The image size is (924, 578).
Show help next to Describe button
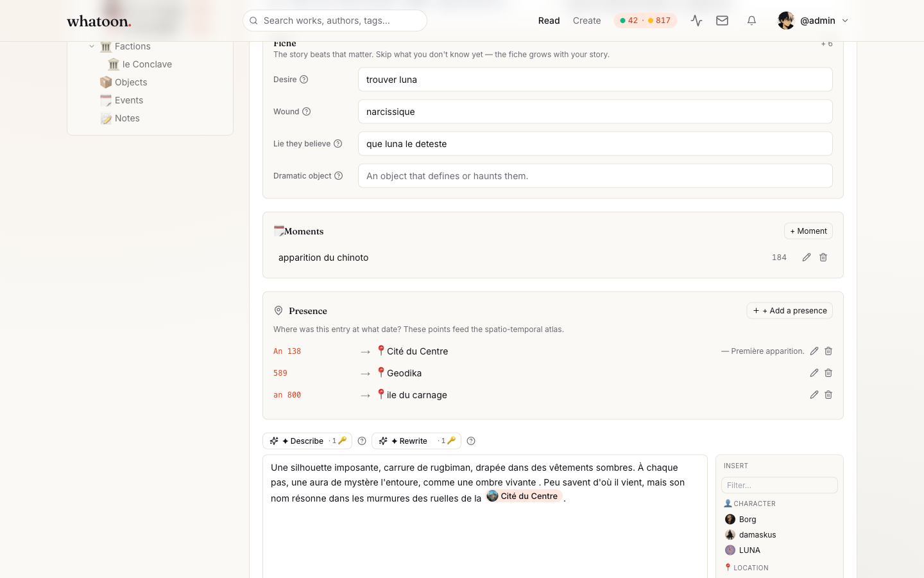click(x=362, y=441)
